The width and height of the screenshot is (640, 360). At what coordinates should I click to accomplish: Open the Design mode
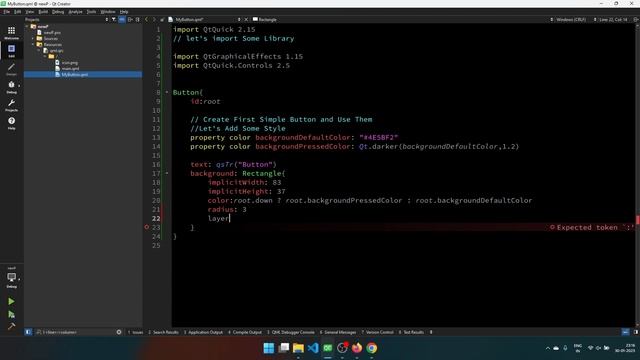(11, 69)
